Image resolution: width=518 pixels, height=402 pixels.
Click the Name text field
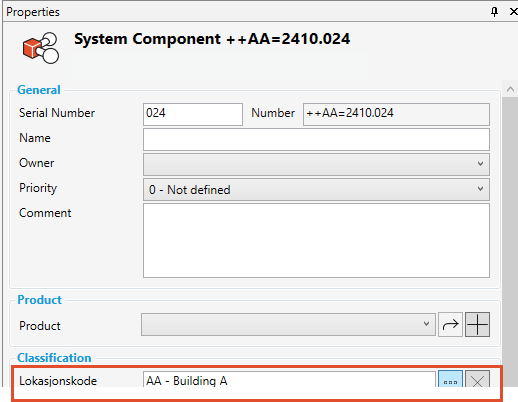(316, 139)
